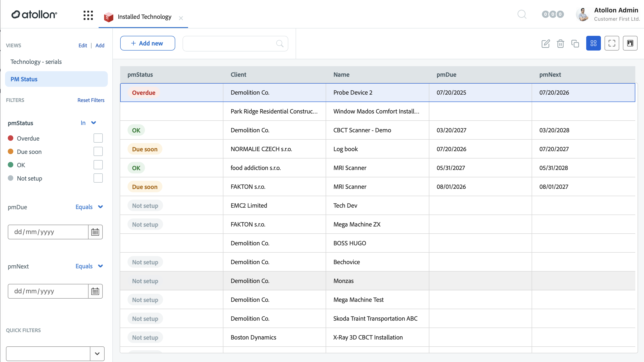Open the Quick Filters combo box
This screenshot has width=644, height=362.
pyautogui.click(x=55, y=354)
